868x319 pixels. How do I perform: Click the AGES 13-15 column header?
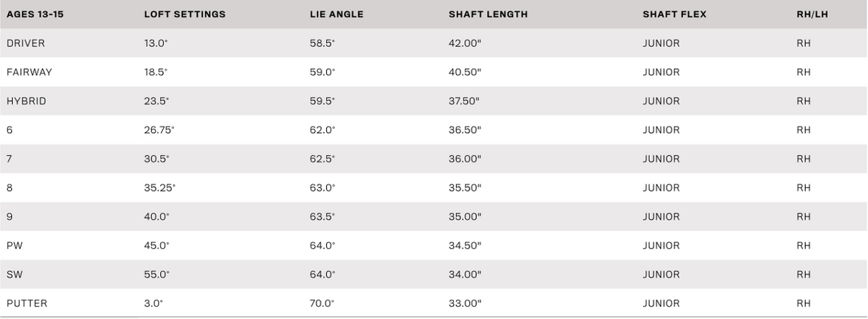(35, 14)
